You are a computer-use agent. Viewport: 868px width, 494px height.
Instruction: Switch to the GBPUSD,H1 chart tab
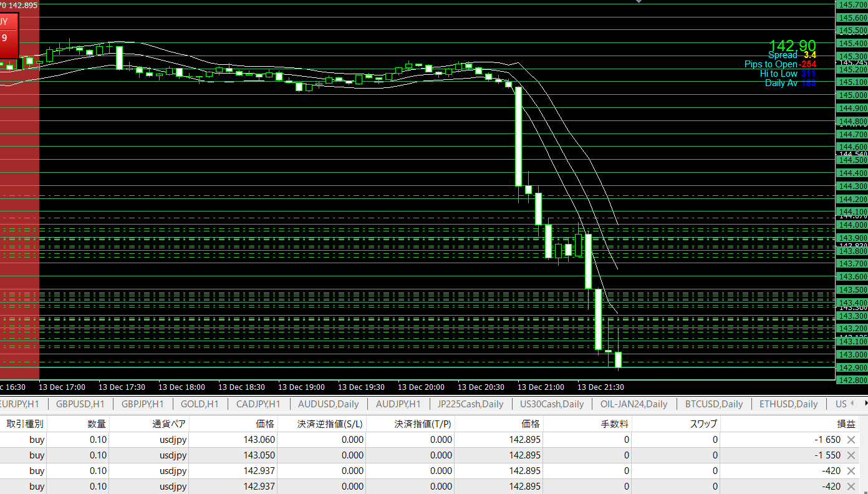pos(80,404)
